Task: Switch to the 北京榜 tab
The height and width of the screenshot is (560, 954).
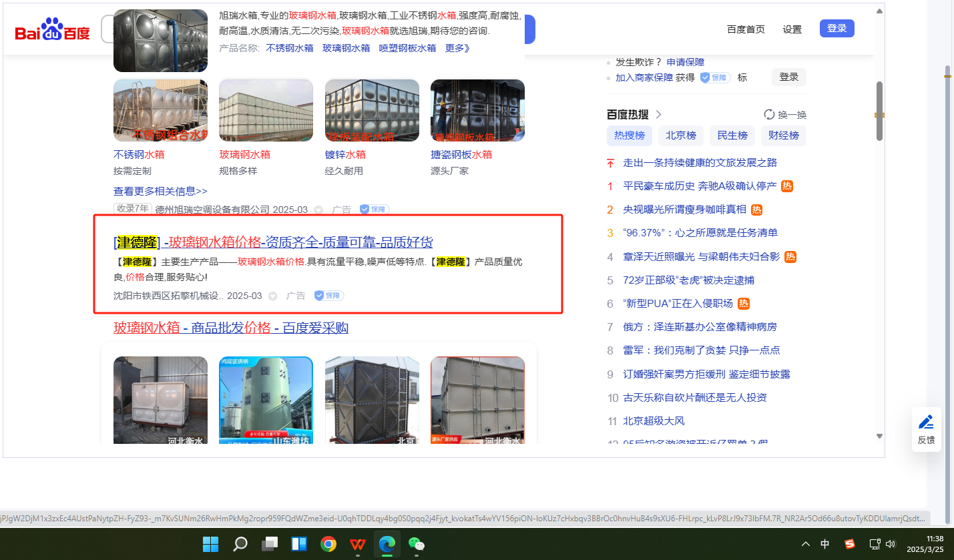Action: pyautogui.click(x=681, y=135)
